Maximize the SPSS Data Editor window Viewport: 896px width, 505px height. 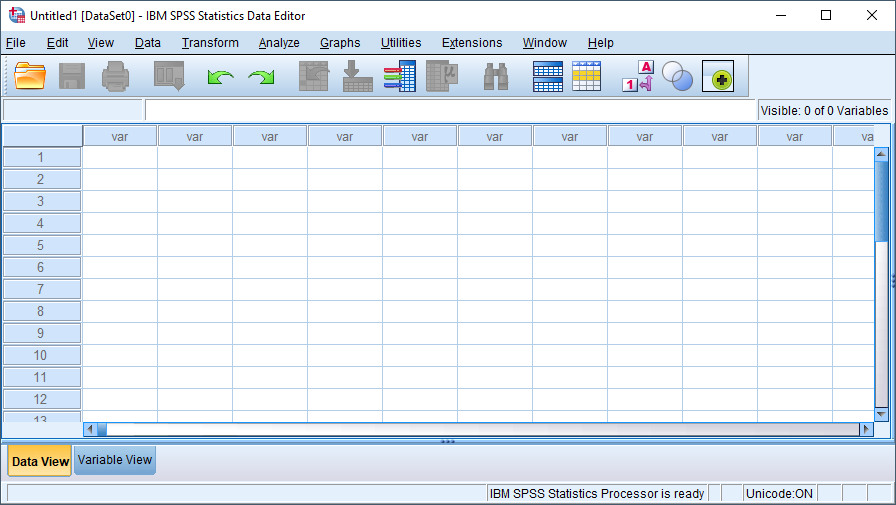coord(826,15)
